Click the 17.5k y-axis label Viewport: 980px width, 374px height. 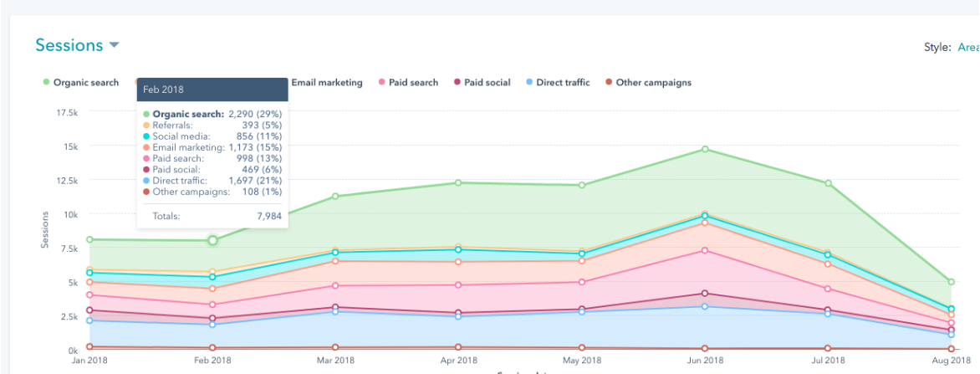pos(67,112)
